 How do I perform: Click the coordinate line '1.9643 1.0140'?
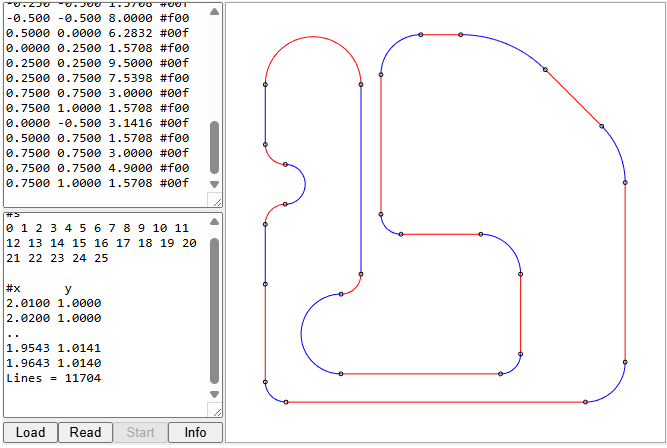pos(54,363)
